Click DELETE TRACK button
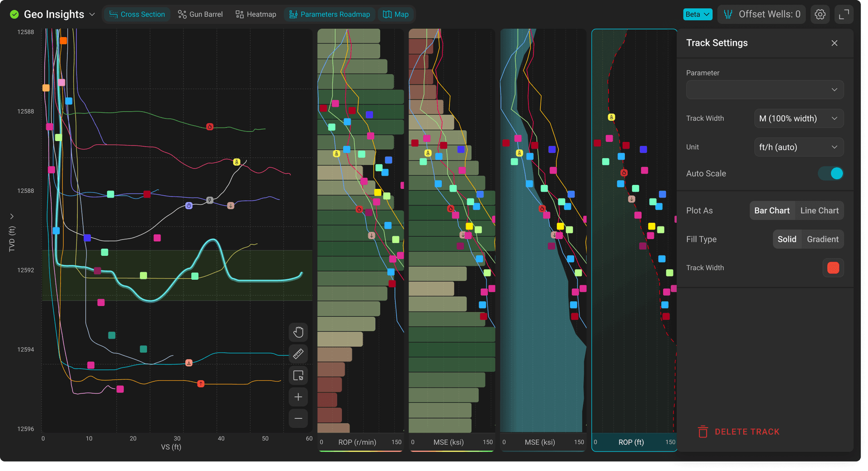Screen dimensions: 868x471 pyautogui.click(x=739, y=432)
